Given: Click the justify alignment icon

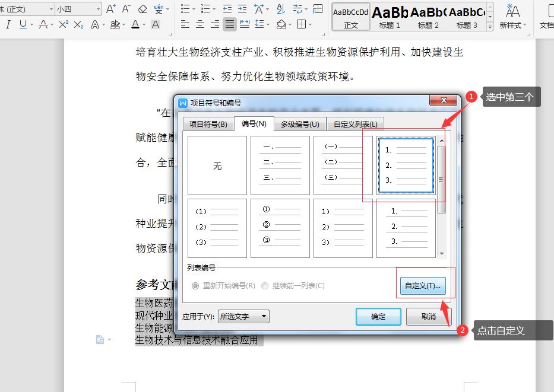Looking at the screenshot, I should 230,24.
